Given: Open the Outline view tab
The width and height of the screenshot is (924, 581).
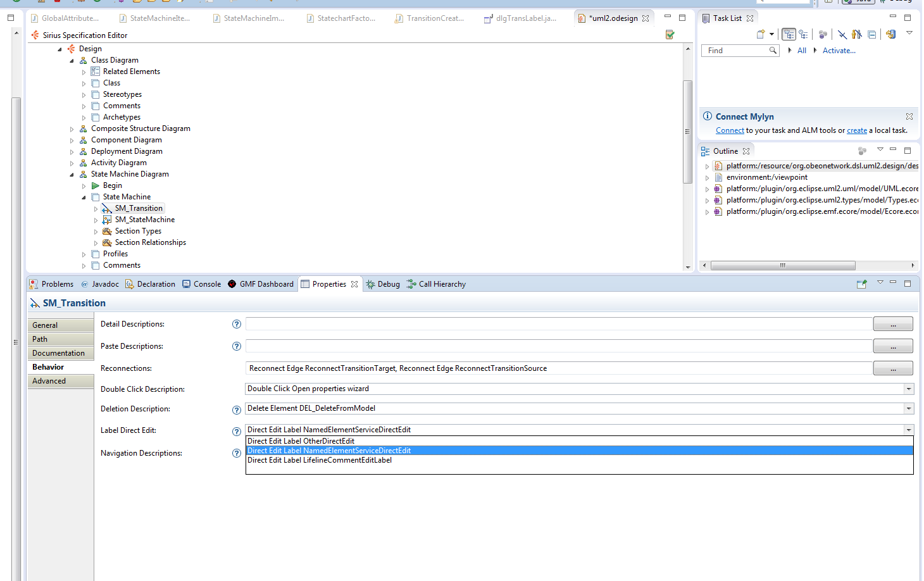Looking at the screenshot, I should coord(725,151).
